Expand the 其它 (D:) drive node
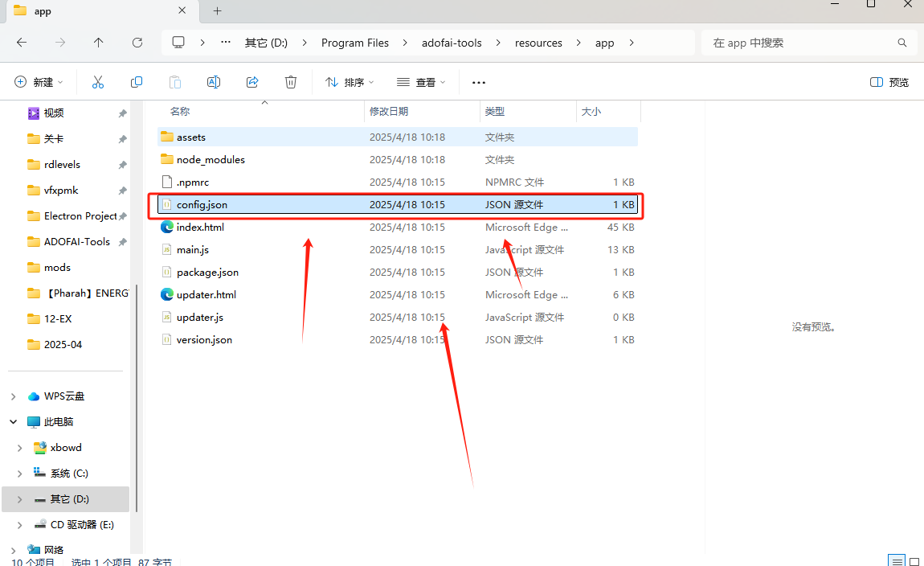 19,499
